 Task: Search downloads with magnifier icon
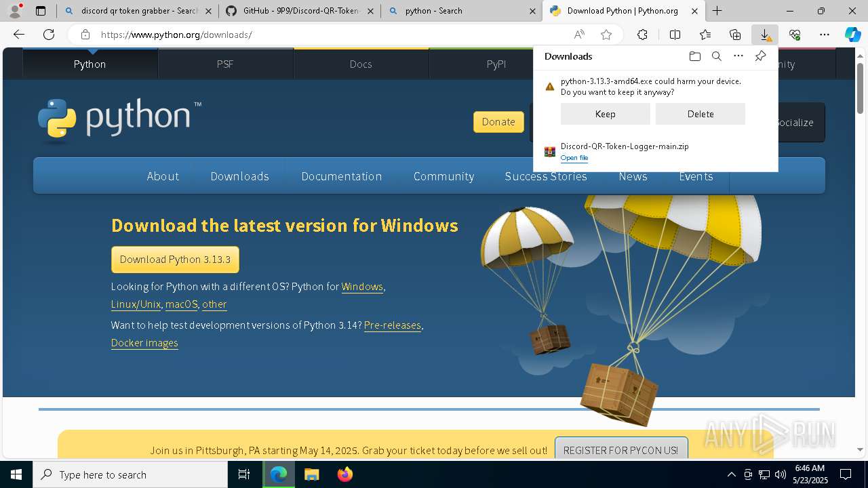pos(716,56)
